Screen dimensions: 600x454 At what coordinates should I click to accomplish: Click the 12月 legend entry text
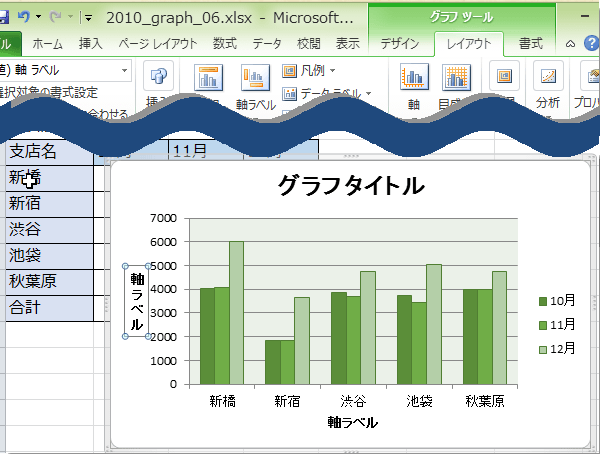click(562, 349)
